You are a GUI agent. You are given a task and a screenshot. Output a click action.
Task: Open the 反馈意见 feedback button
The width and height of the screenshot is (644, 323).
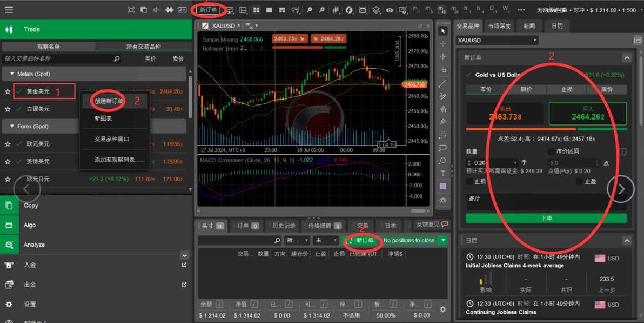click(432, 225)
